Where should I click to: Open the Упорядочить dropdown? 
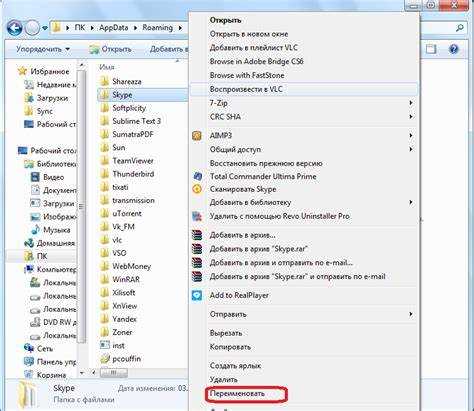coord(43,49)
